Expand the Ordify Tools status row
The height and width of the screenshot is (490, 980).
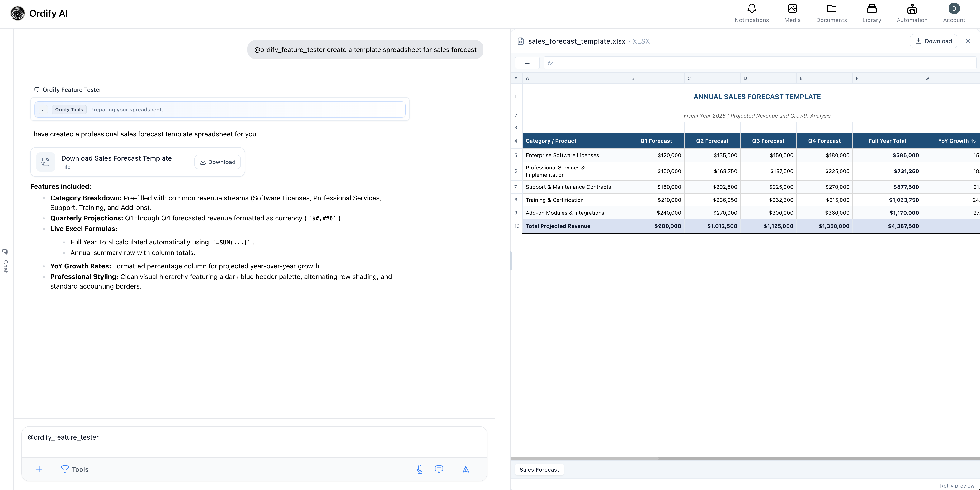(219, 110)
